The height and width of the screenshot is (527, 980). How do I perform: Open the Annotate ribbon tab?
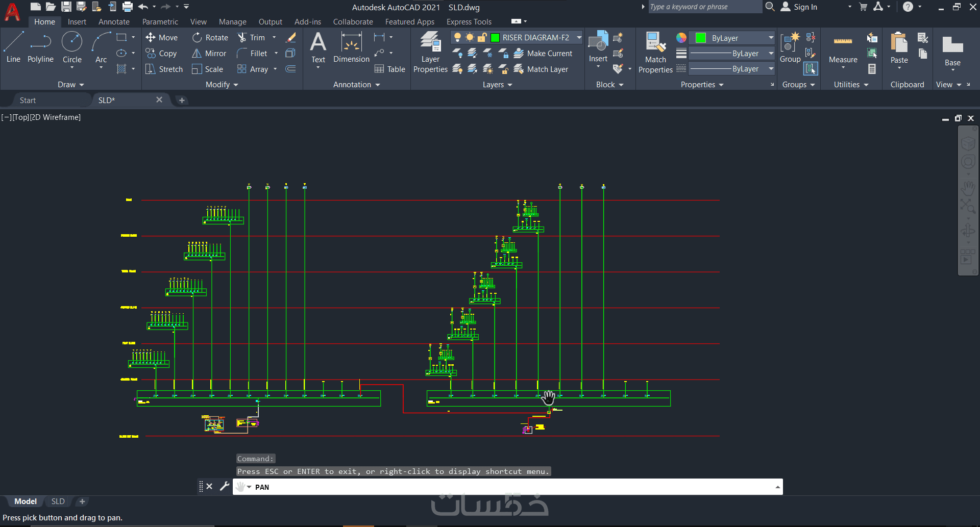pyautogui.click(x=114, y=21)
